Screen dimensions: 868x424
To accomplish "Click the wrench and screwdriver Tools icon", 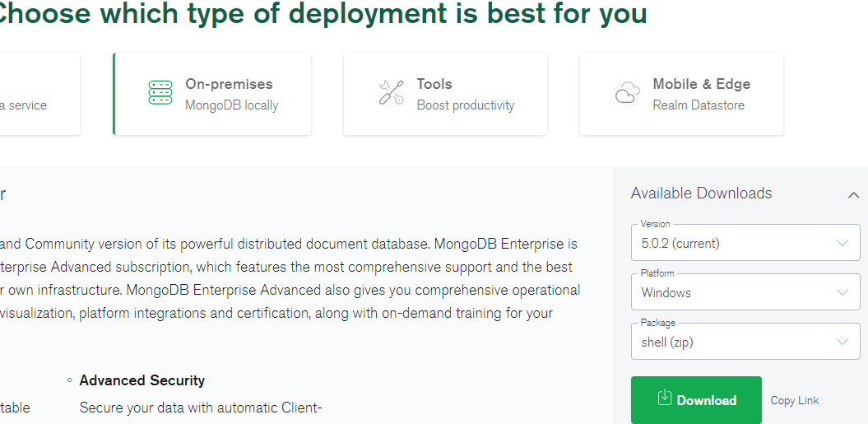I will tap(391, 93).
